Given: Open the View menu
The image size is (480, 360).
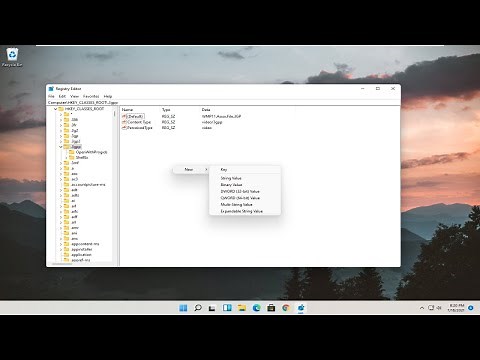Looking at the screenshot, I should [x=74, y=96].
